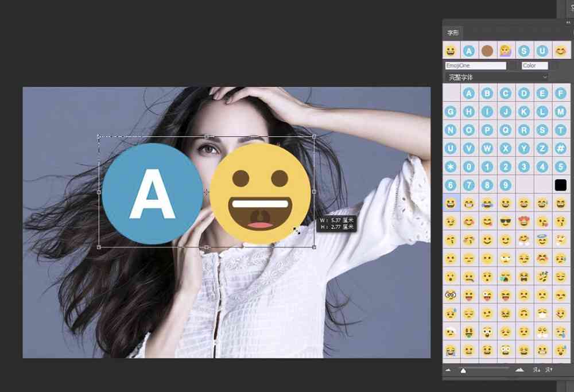Insert the circled Z glyph
This screenshot has width=574, height=392.
coord(542,148)
